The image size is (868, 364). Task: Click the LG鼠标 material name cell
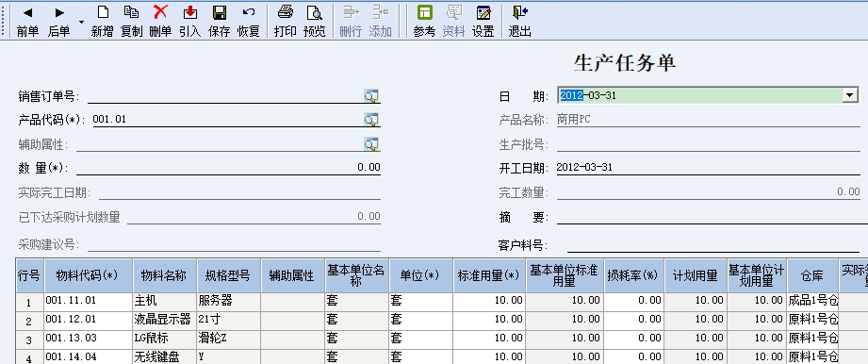[164, 339]
